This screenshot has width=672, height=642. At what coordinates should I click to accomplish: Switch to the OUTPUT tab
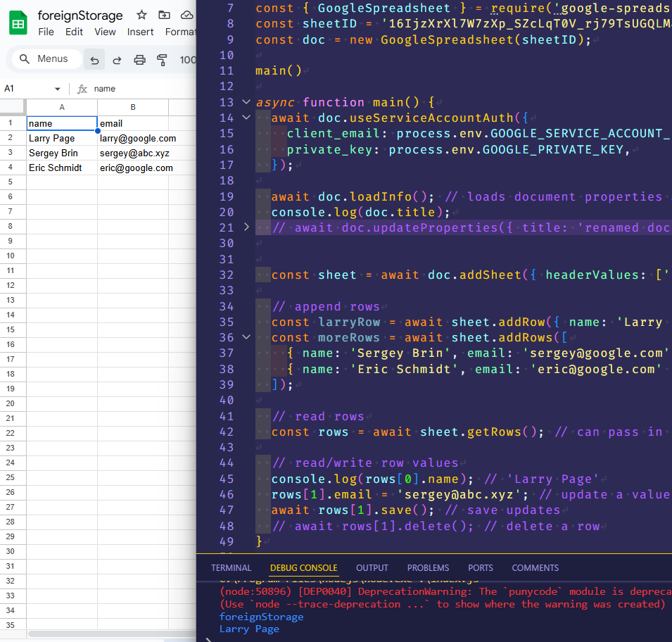click(x=372, y=568)
